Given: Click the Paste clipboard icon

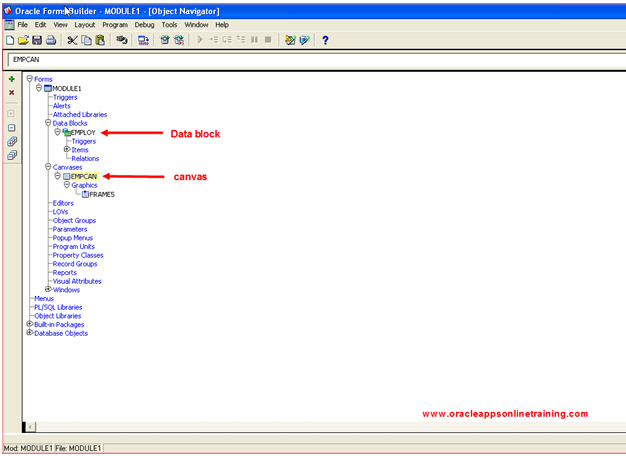Looking at the screenshot, I should point(100,40).
